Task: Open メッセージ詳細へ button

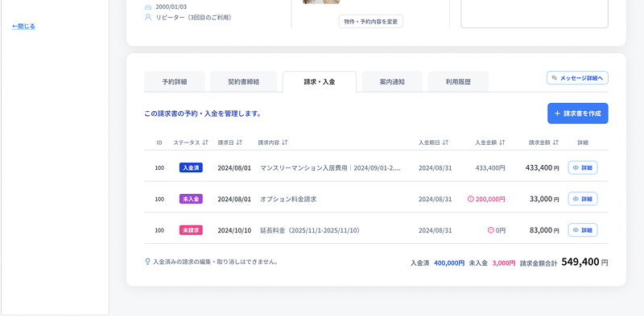Action: [x=577, y=78]
